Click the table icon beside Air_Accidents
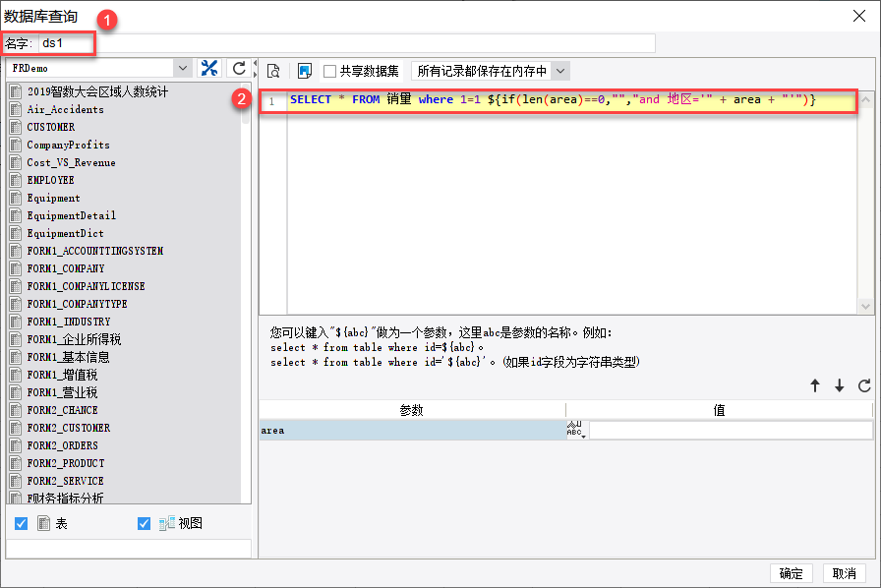The width and height of the screenshot is (881, 588). point(16,109)
